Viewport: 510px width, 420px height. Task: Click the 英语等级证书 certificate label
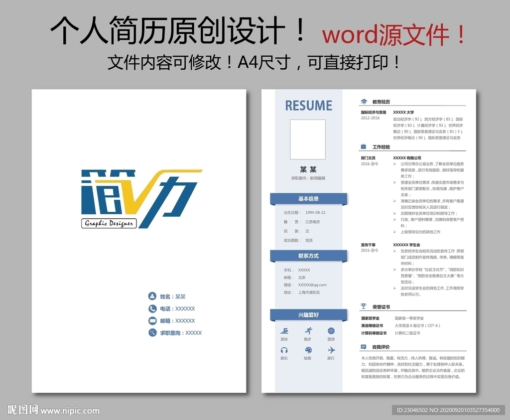point(372,326)
